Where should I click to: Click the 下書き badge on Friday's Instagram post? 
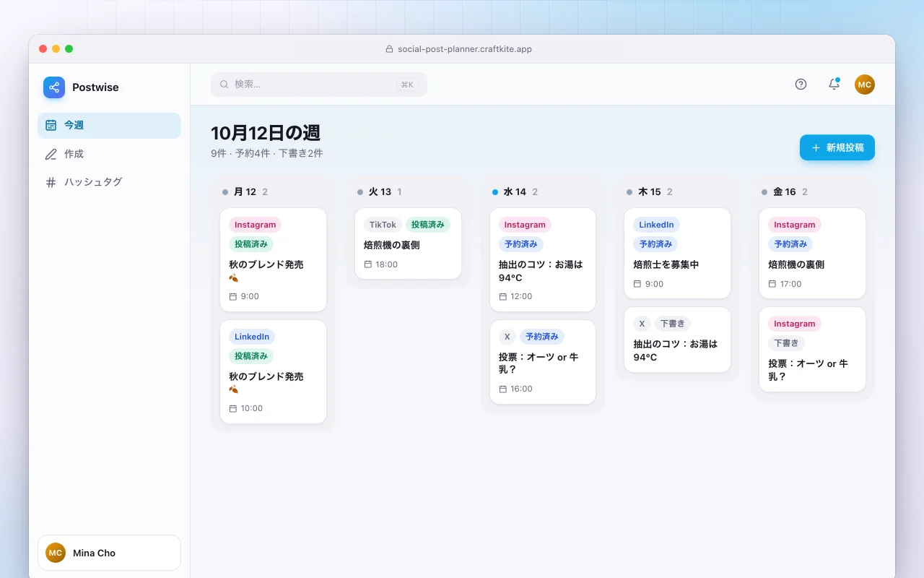tap(786, 343)
